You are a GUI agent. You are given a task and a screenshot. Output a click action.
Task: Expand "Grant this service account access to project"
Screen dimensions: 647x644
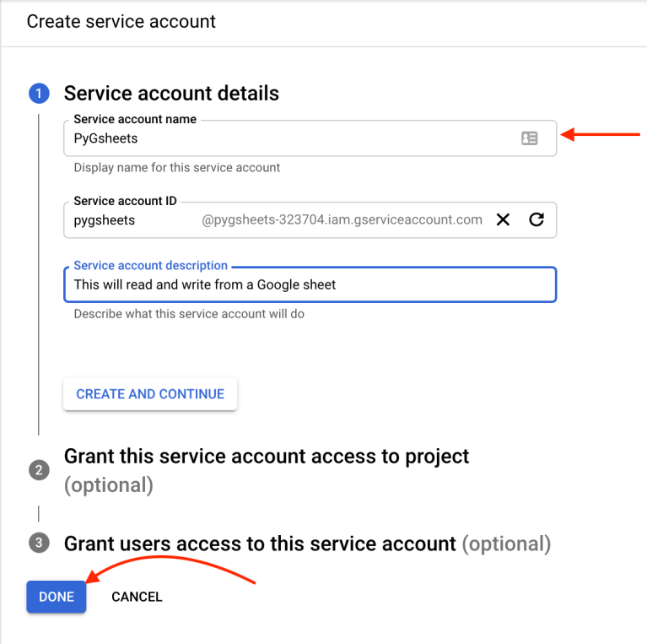click(x=267, y=457)
